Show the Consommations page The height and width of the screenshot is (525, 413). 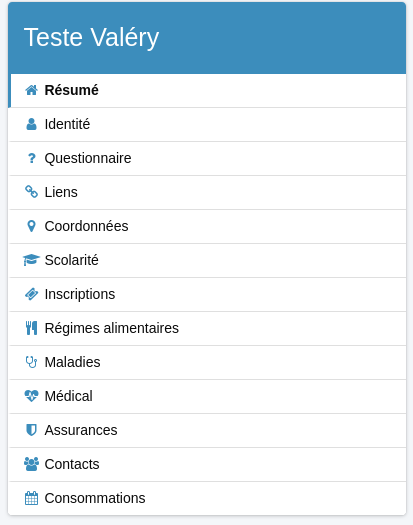[208, 498]
